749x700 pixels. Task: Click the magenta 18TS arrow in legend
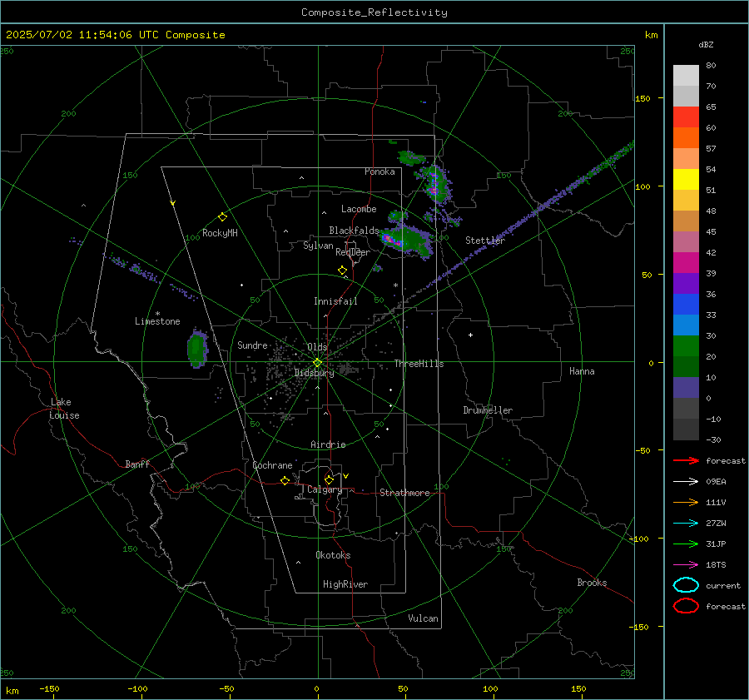click(x=686, y=564)
